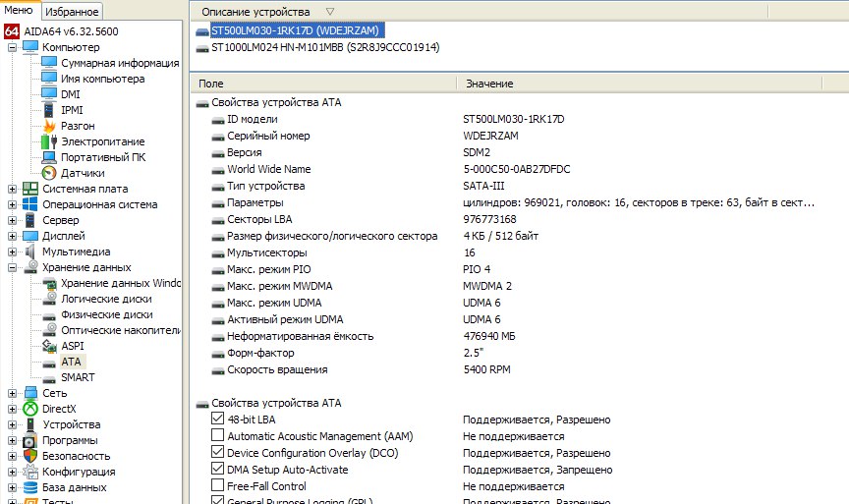This screenshot has width=849, height=504.
Task: Click the Компьютер monitor icon
Action: coord(30,47)
